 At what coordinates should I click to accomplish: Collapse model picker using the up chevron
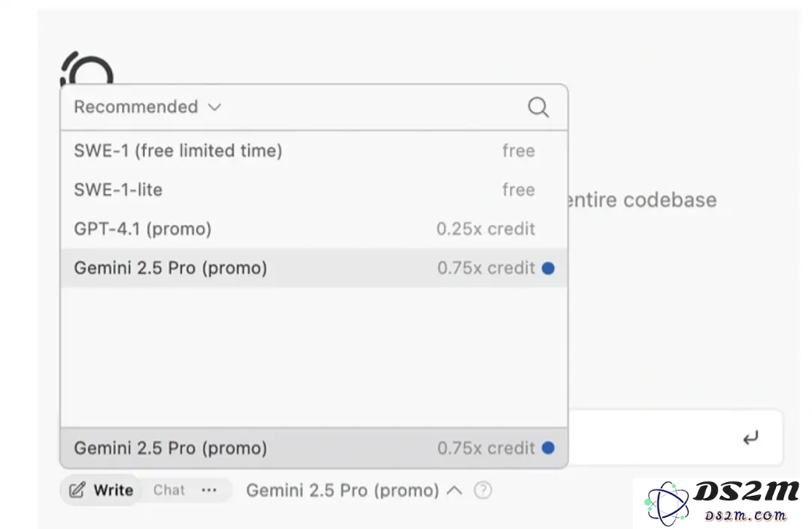[x=454, y=490]
